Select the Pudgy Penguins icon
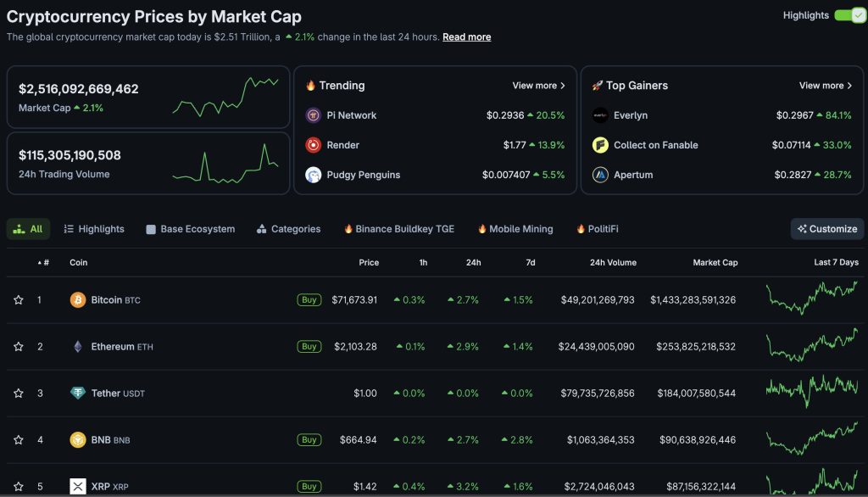Screen dimensions: 868x497 pos(314,175)
